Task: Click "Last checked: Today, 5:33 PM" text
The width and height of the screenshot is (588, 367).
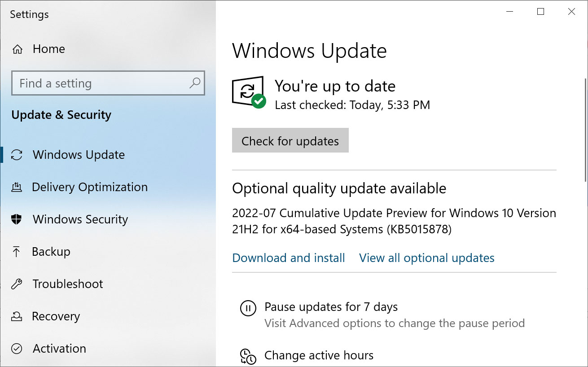Action: click(x=352, y=105)
